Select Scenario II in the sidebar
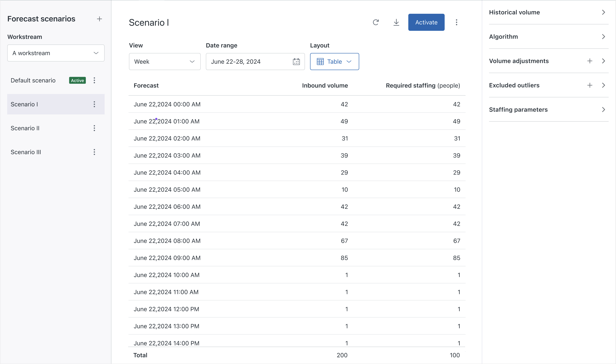 [25, 128]
